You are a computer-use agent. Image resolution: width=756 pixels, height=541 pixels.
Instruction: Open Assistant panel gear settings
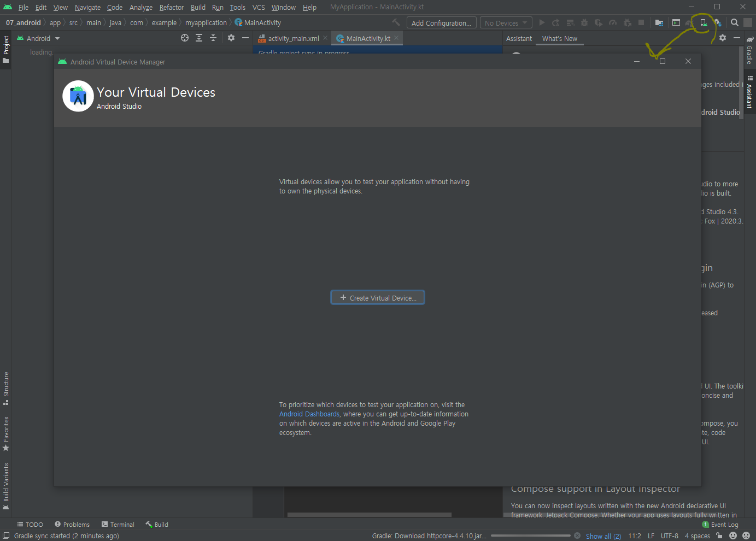[x=723, y=38]
